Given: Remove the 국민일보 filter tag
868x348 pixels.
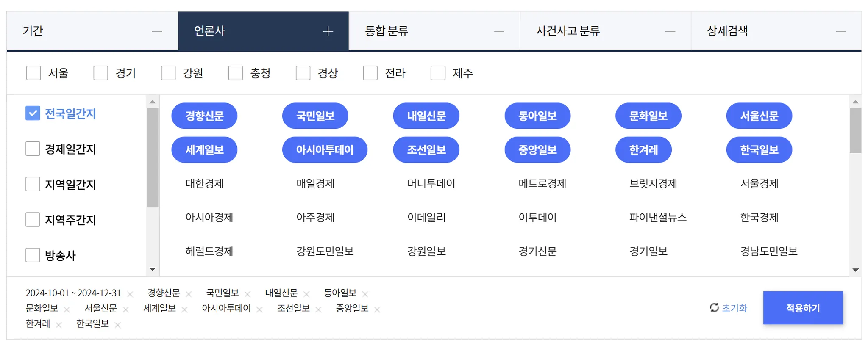Looking at the screenshot, I should 248,294.
